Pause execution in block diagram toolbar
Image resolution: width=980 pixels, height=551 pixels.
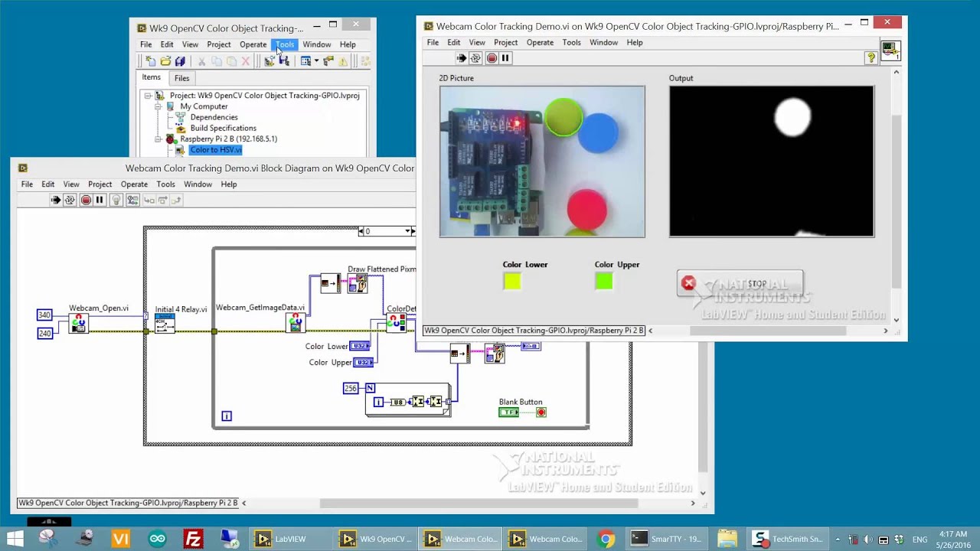click(100, 200)
